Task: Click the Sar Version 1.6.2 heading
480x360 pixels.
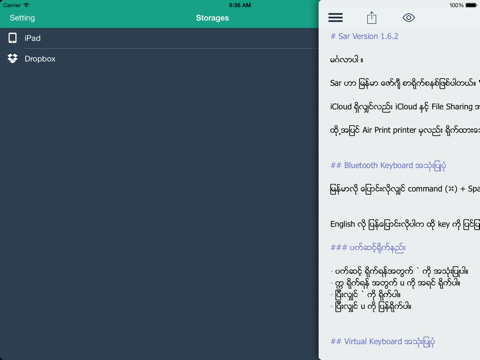Action: click(364, 36)
